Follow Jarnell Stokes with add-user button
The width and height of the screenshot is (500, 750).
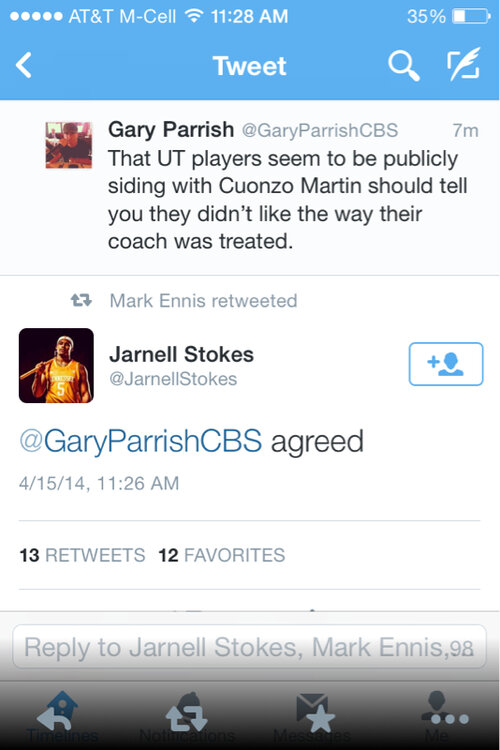446,364
